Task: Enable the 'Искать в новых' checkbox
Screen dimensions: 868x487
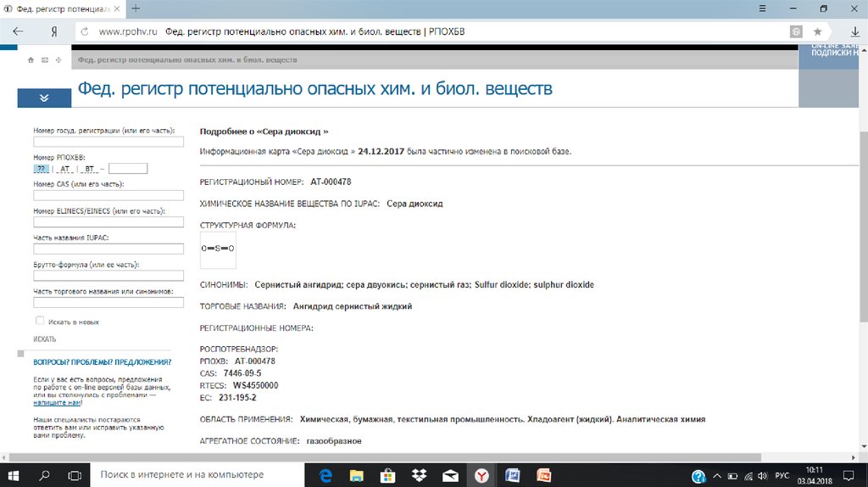Action: point(40,321)
